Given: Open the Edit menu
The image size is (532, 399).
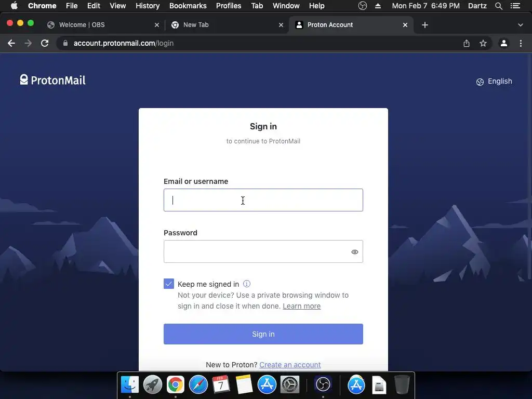Looking at the screenshot, I should [94, 6].
